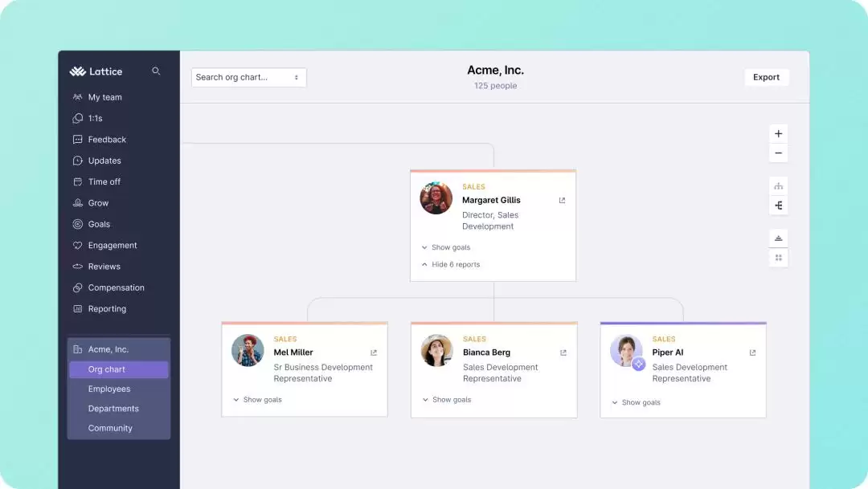The image size is (868, 489).
Task: Click the search magnifier icon in sidebar
Action: click(x=156, y=71)
